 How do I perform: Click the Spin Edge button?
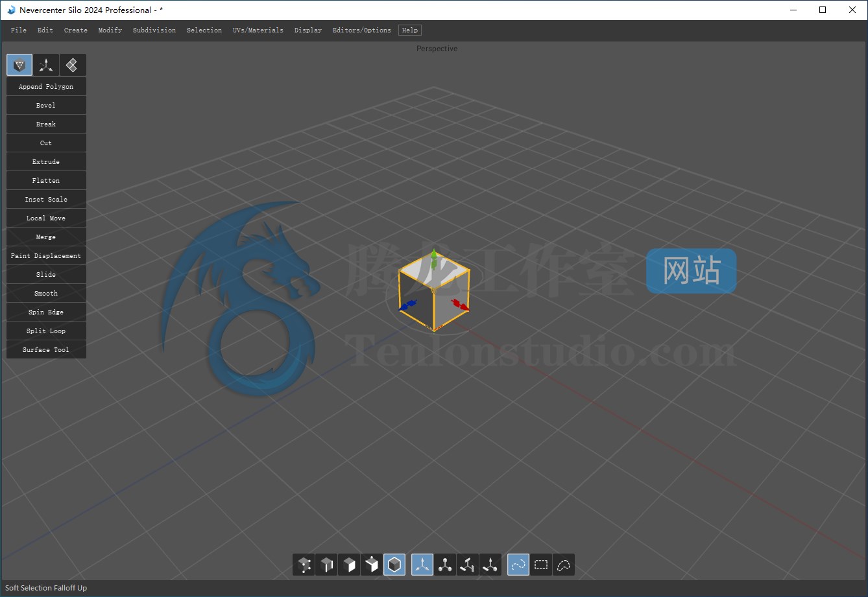pyautogui.click(x=46, y=312)
